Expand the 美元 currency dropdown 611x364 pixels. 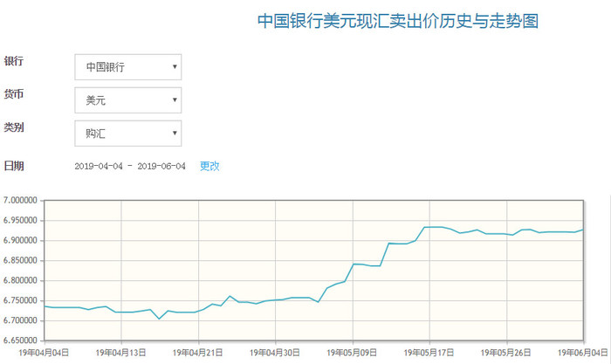click(127, 100)
